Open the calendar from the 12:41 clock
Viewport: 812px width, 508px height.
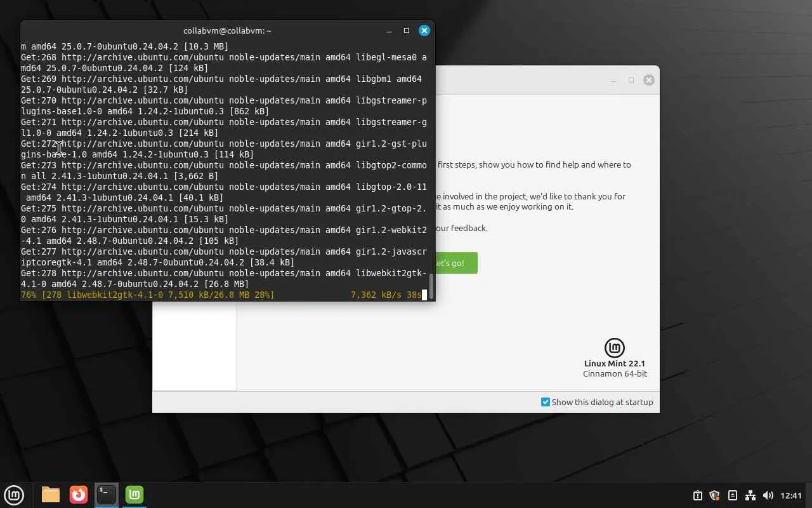pyautogui.click(x=791, y=495)
